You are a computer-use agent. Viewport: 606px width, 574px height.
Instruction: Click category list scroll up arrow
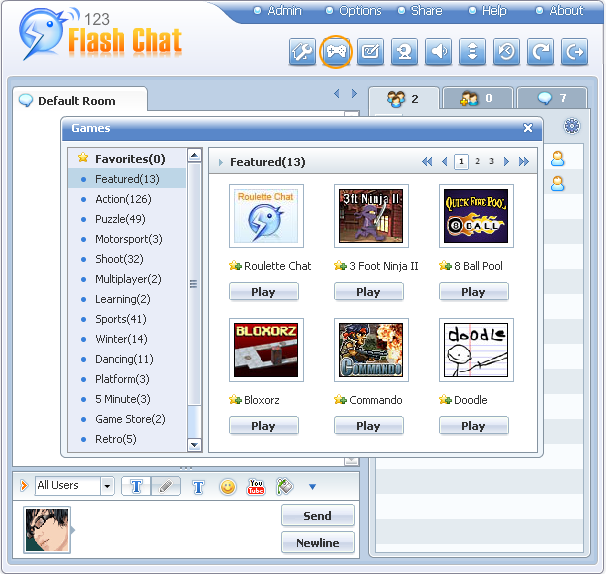194,155
